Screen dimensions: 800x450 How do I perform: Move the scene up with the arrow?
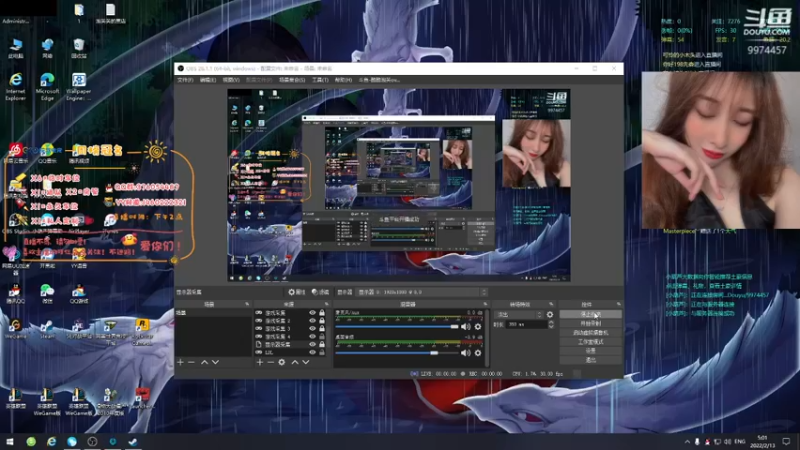[x=204, y=362]
